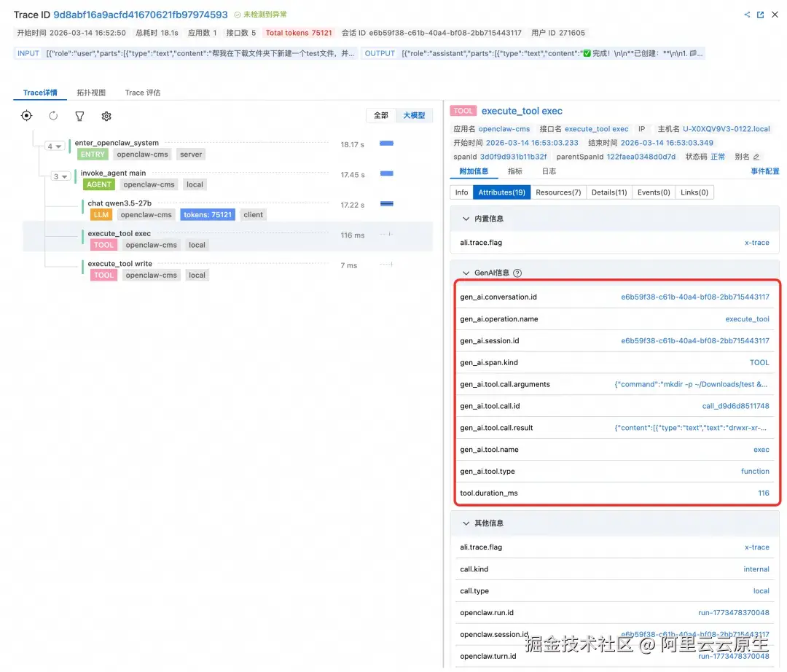Open the Events(0) sub-tab
787x672 pixels.
[x=654, y=192]
